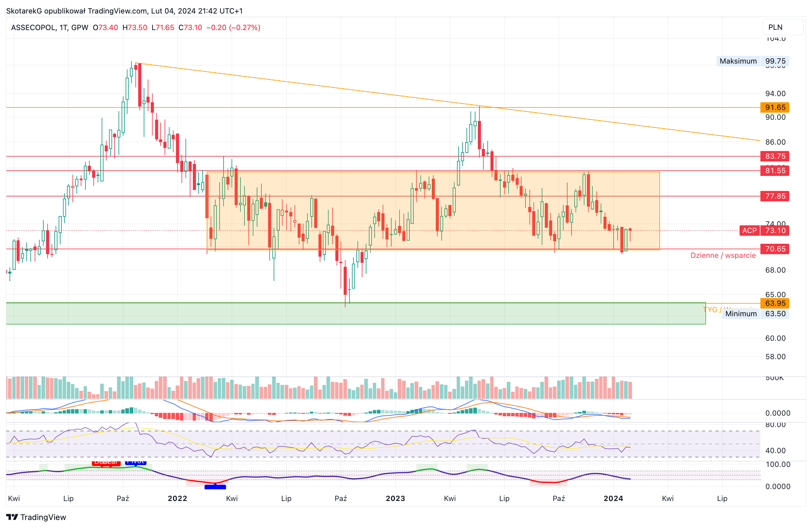812x528 pixels.
Task: Click the 68.00 price axis label
Action: (775, 270)
